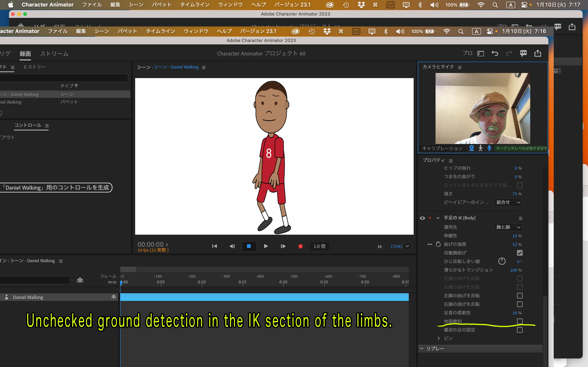Uncheck the 自動腕曲げ checkbox
This screenshot has width=588, height=367.
pos(519,253)
